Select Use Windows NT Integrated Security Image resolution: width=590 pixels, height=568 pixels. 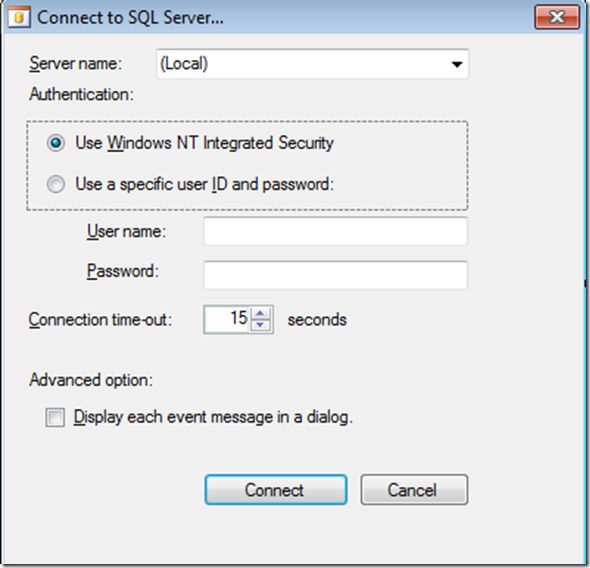tap(56, 143)
